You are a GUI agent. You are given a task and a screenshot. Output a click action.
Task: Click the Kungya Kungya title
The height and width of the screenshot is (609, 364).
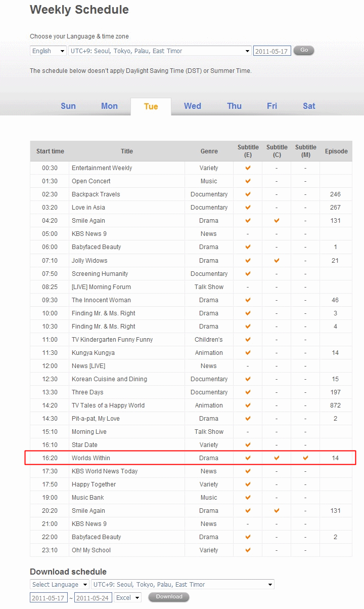pyautogui.click(x=93, y=353)
